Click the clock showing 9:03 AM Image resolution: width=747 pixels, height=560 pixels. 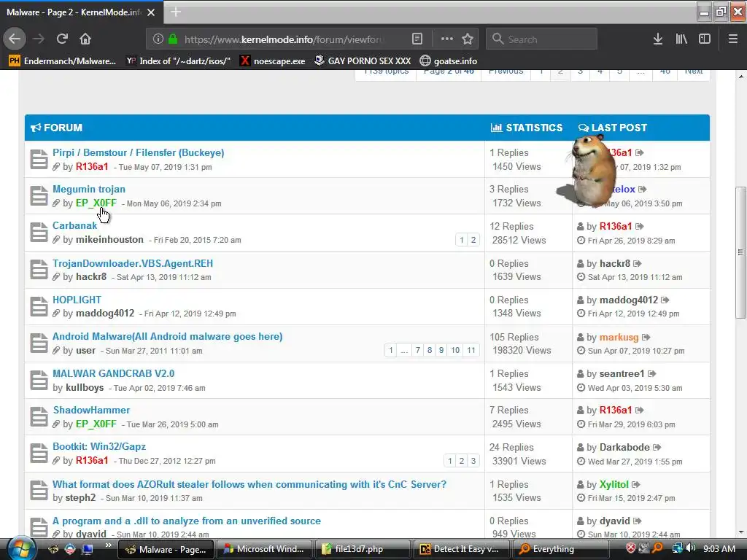[719, 548]
